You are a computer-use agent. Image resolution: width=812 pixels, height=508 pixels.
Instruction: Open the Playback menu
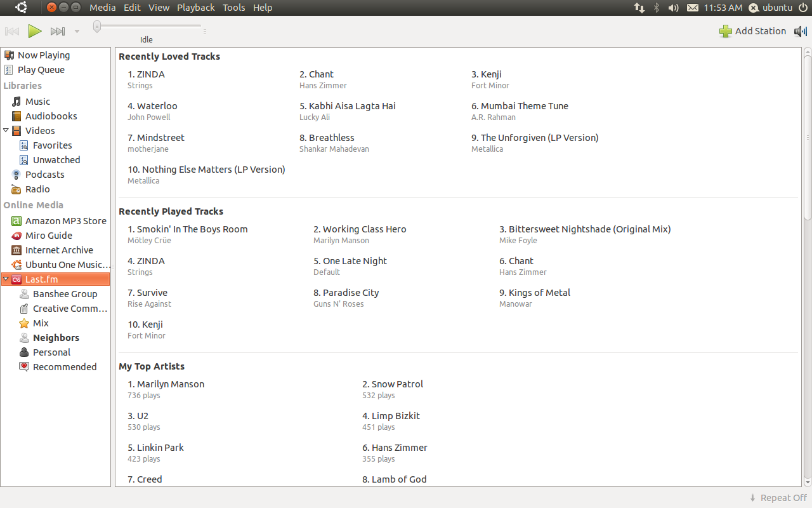coord(196,8)
